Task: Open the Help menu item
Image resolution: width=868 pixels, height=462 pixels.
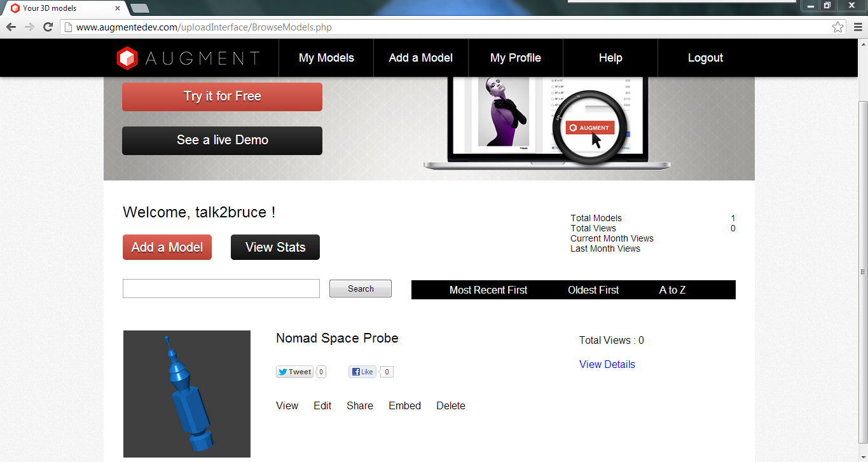Action: click(x=610, y=58)
